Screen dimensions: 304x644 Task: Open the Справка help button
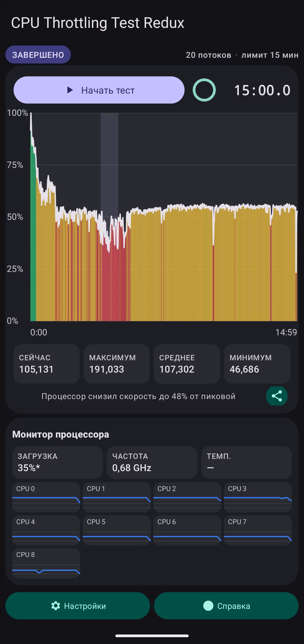tap(226, 606)
